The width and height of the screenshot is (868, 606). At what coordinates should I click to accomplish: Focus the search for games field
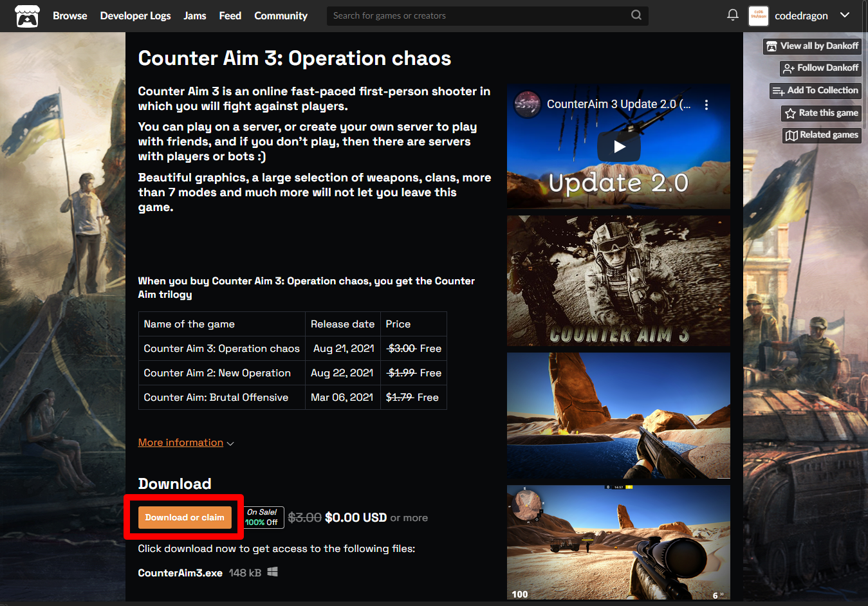click(487, 15)
